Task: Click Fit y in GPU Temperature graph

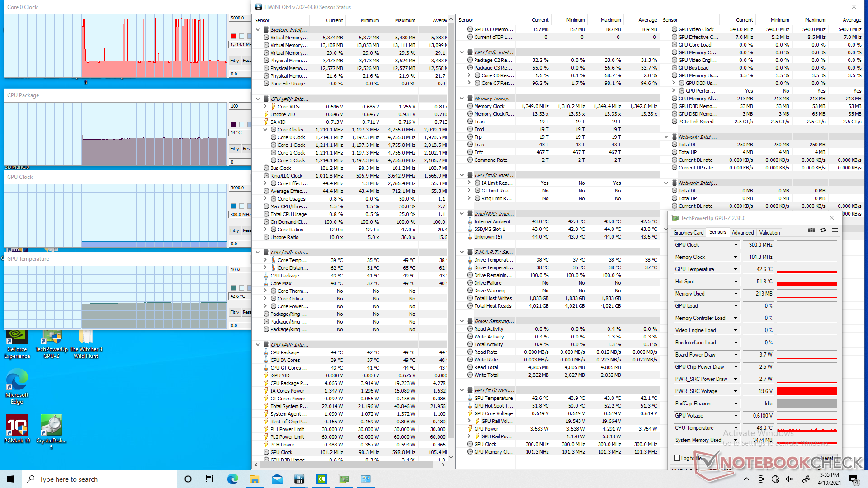Action: pyautogui.click(x=234, y=312)
